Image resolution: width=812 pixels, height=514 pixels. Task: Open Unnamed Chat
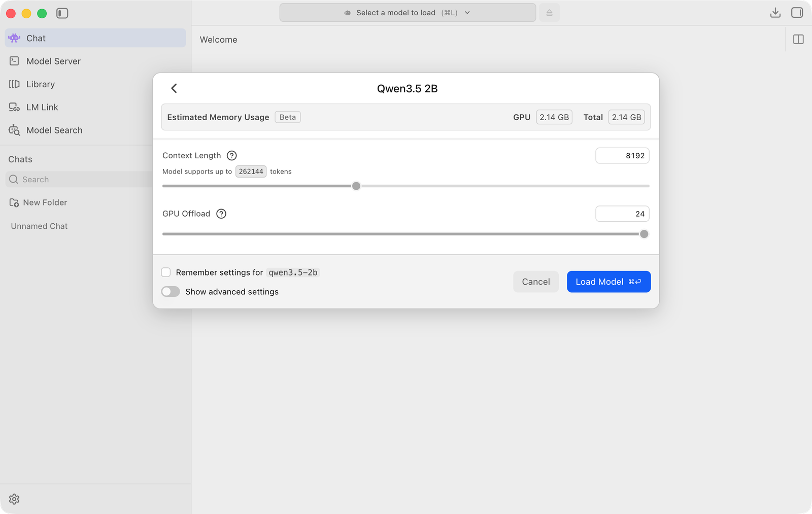[x=40, y=226]
